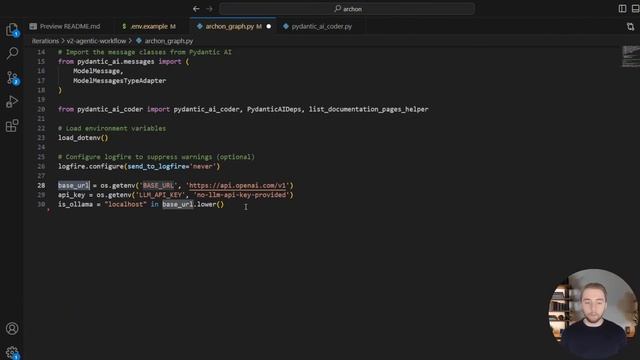Toggle primary sidebar layout icon
Image resolution: width=640 pixels, height=360 pixels.
pyautogui.click(x=622, y=9)
